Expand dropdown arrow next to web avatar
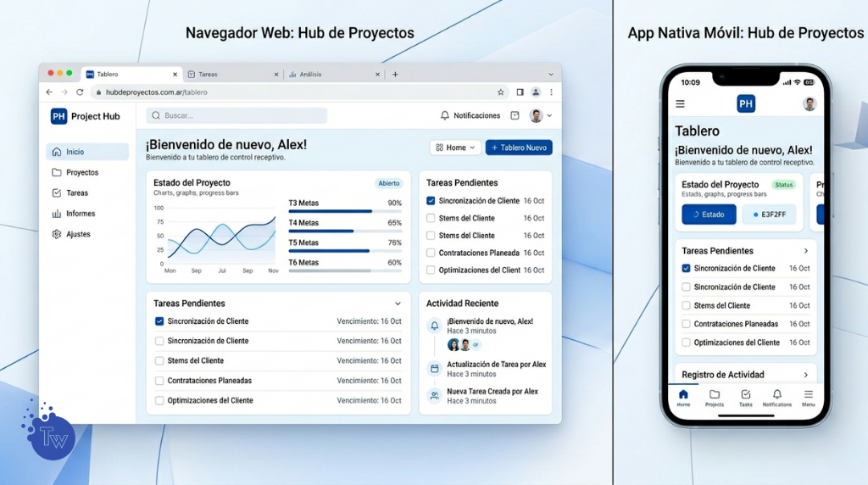 click(549, 115)
